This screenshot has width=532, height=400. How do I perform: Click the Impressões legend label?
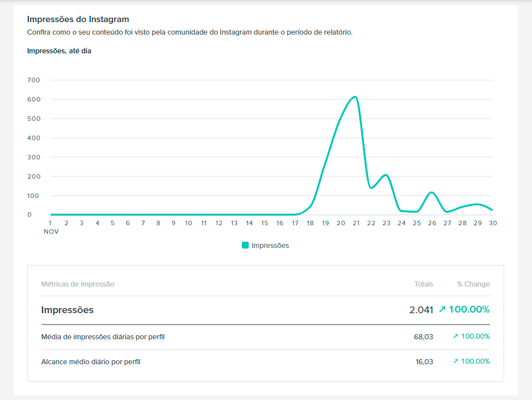pyautogui.click(x=270, y=246)
